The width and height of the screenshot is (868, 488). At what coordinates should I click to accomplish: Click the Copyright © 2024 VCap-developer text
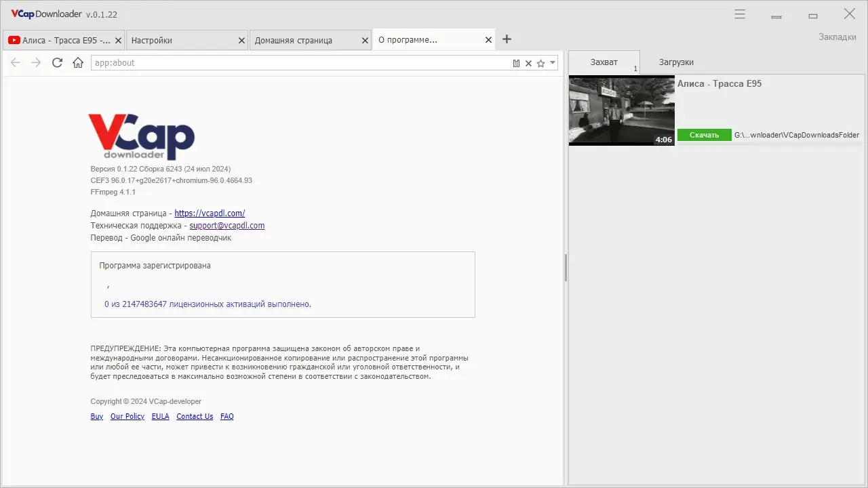(x=146, y=401)
